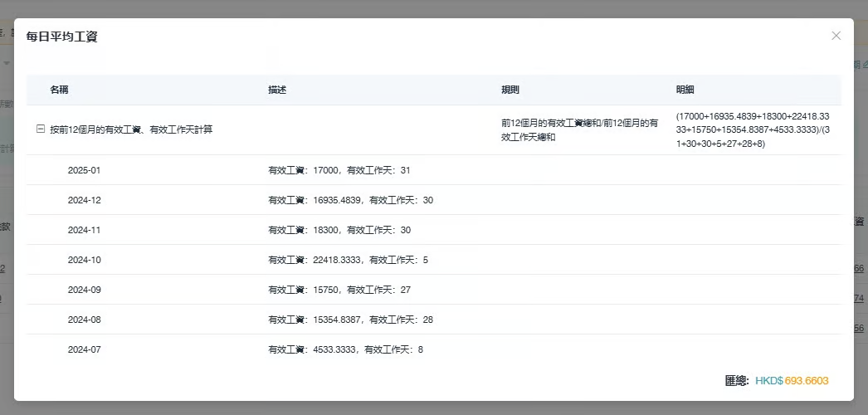This screenshot has height=415, width=868.
Task: Click the 規則 column header
Action: pyautogui.click(x=510, y=90)
